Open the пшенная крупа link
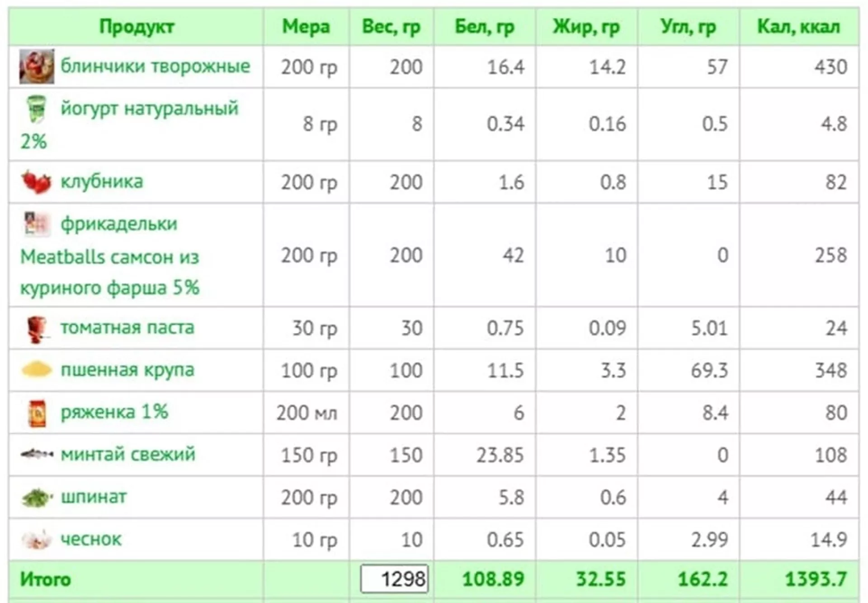Screen dimensions: 868x603 click(127, 370)
